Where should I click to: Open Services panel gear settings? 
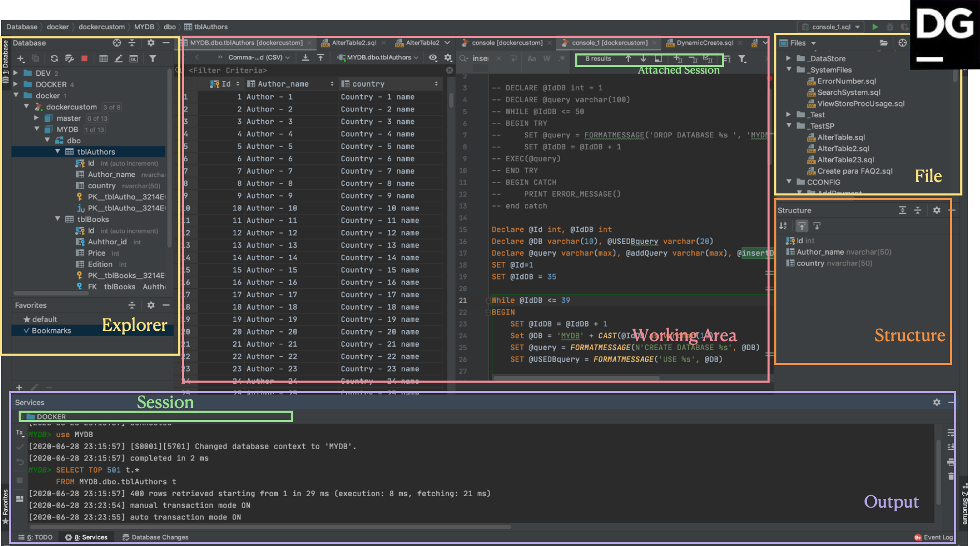pyautogui.click(x=936, y=402)
